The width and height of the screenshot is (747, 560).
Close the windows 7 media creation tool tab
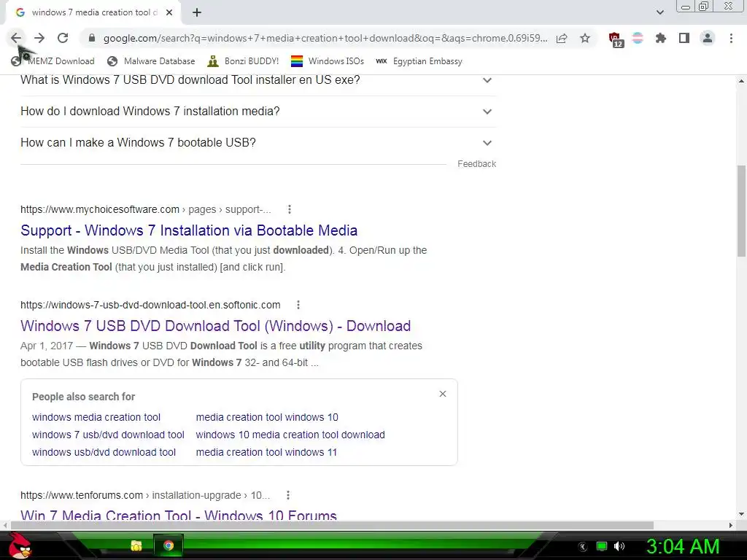[x=169, y=13]
